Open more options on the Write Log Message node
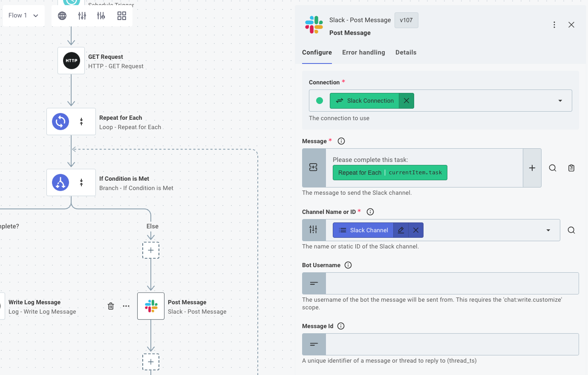This screenshot has height=375, width=588. pyautogui.click(x=126, y=306)
